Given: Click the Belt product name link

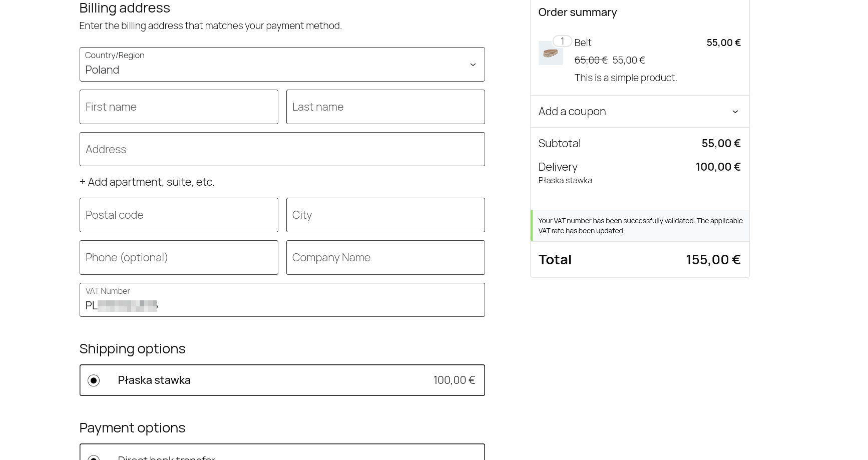Looking at the screenshot, I should click(583, 43).
